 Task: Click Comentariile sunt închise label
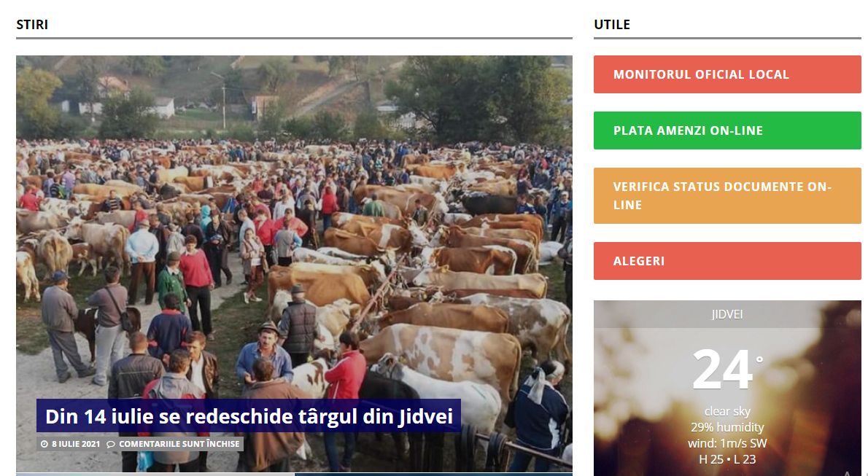179,444
